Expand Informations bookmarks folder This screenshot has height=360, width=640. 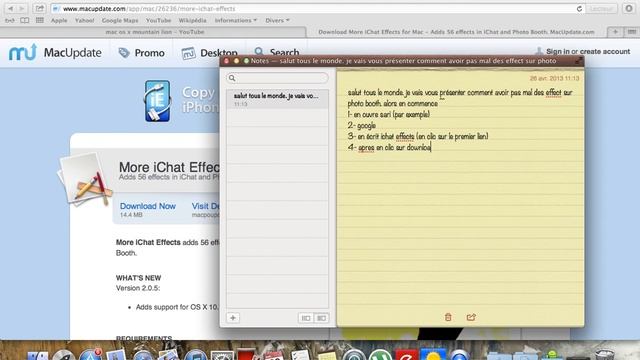tap(236, 20)
